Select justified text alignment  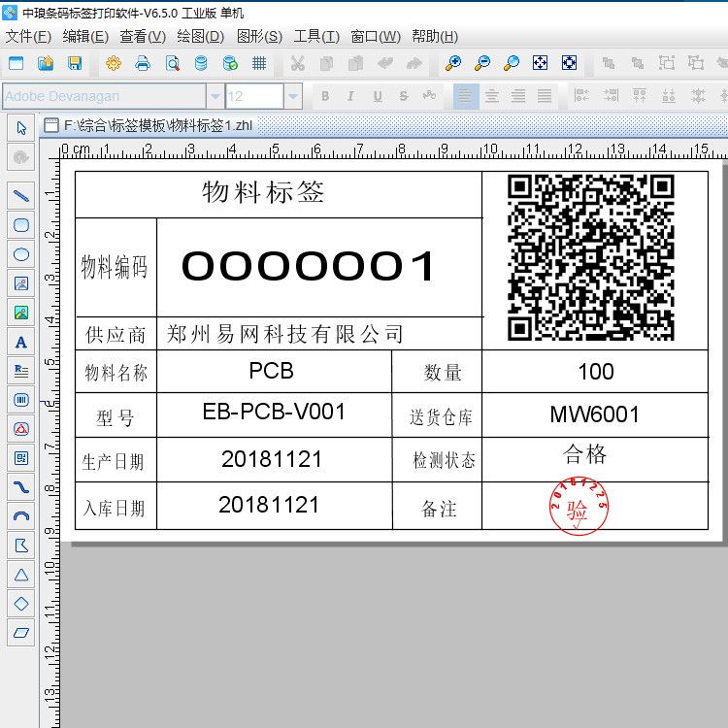[x=545, y=96]
